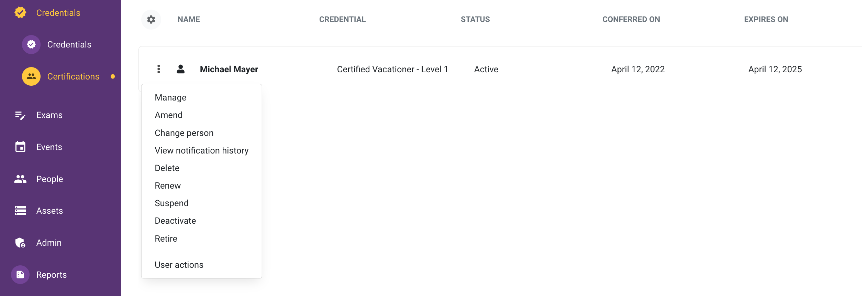Image resolution: width=868 pixels, height=296 pixels.
Task: Click the Credentials badge sub-item icon
Action: pos(31,44)
